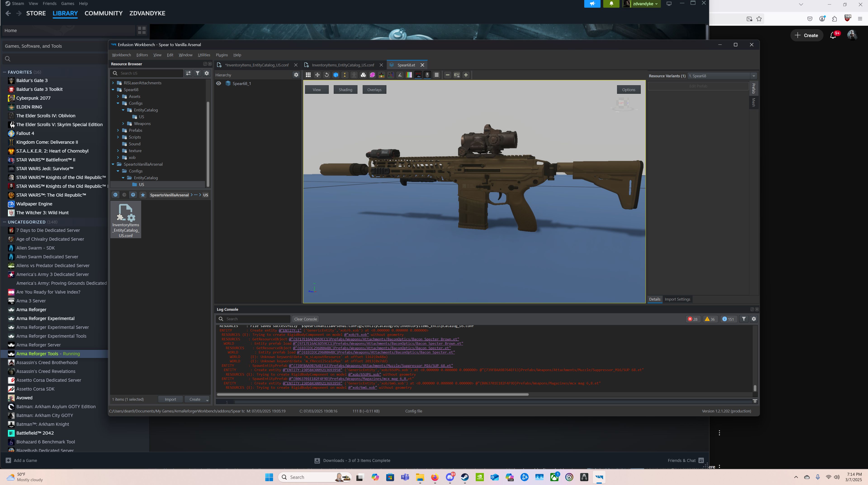This screenshot has height=485, width=868.
Task: Click the Clear Console button
Action: tap(305, 319)
